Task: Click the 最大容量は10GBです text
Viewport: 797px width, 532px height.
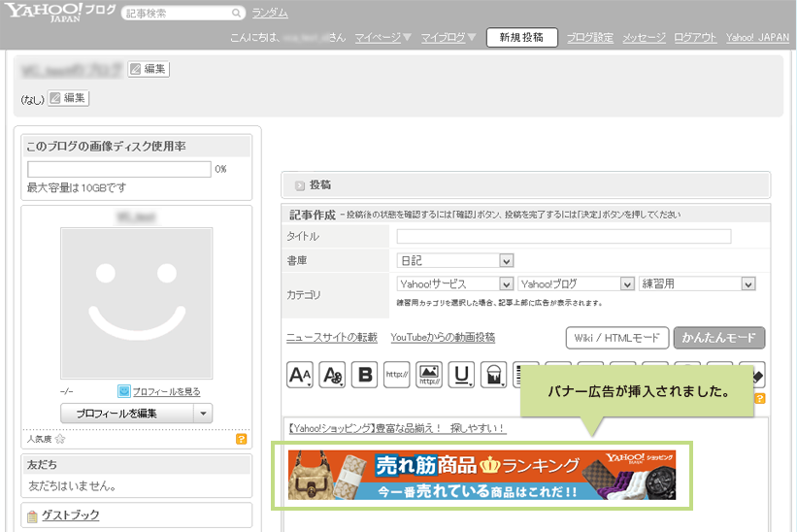Action: (x=77, y=188)
